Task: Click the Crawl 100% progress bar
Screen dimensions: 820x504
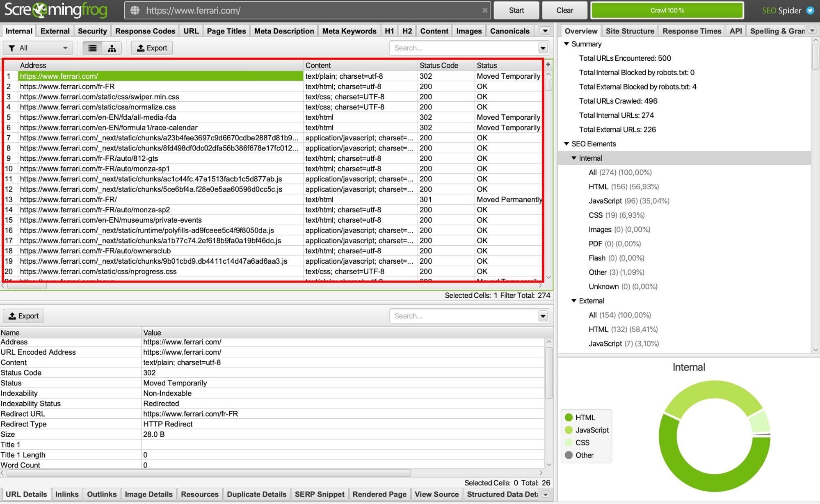Action: coord(667,10)
